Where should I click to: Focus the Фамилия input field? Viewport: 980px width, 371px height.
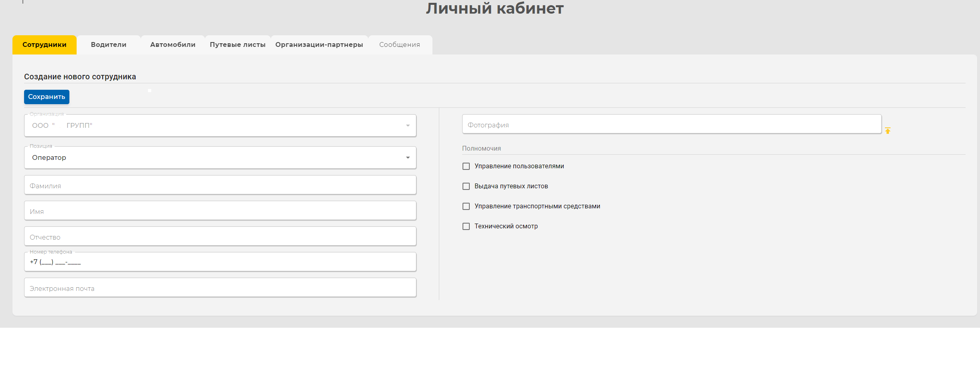(x=220, y=185)
